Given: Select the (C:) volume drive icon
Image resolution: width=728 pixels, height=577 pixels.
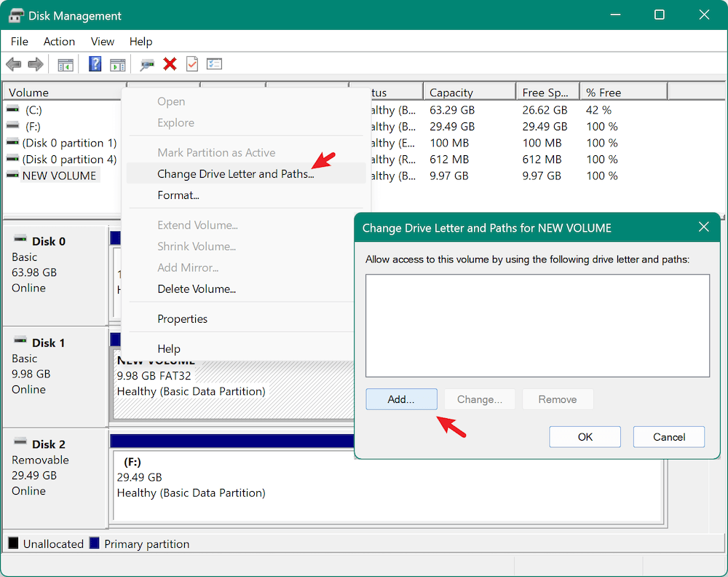Looking at the screenshot, I should pos(13,109).
